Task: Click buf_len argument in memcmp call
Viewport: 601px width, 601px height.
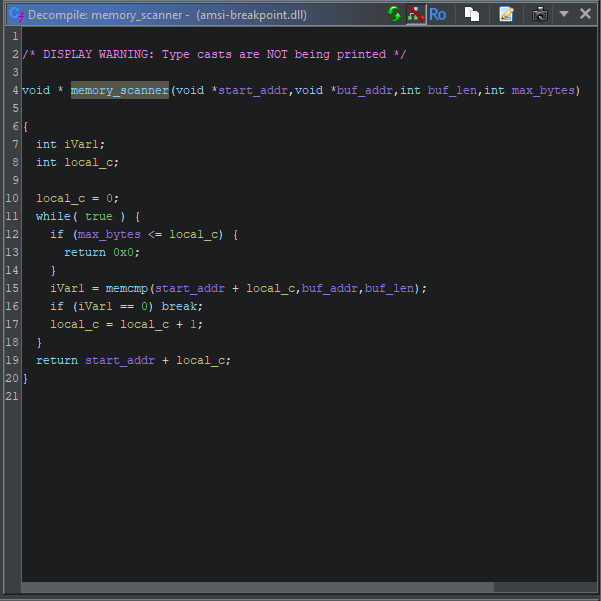Action: click(x=389, y=288)
